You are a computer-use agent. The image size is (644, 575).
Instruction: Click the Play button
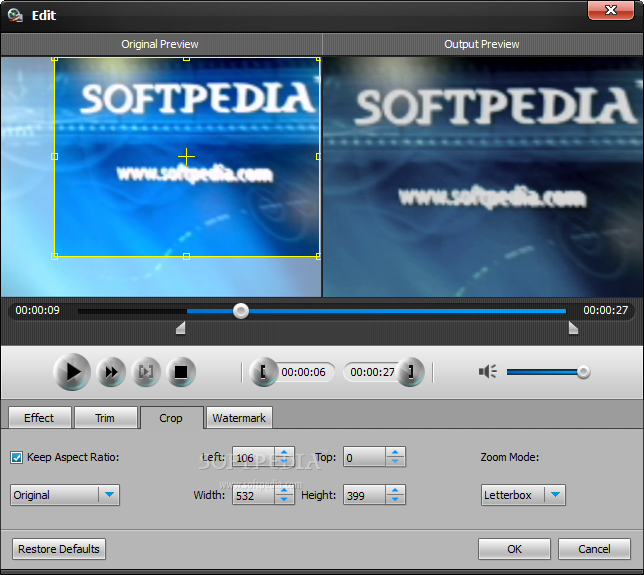(72, 372)
